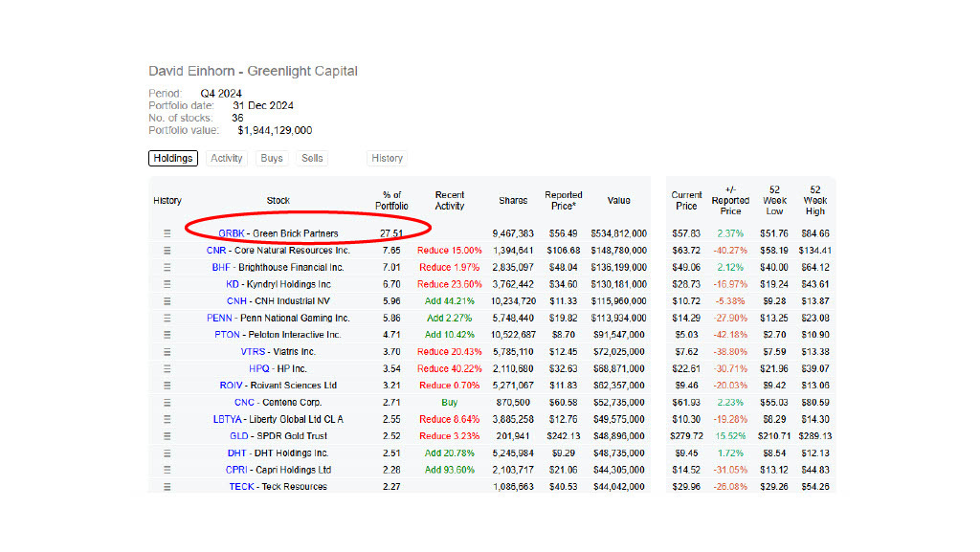Open the GLD ticker link
Viewport: 980px width, 552px height.
tap(238, 436)
